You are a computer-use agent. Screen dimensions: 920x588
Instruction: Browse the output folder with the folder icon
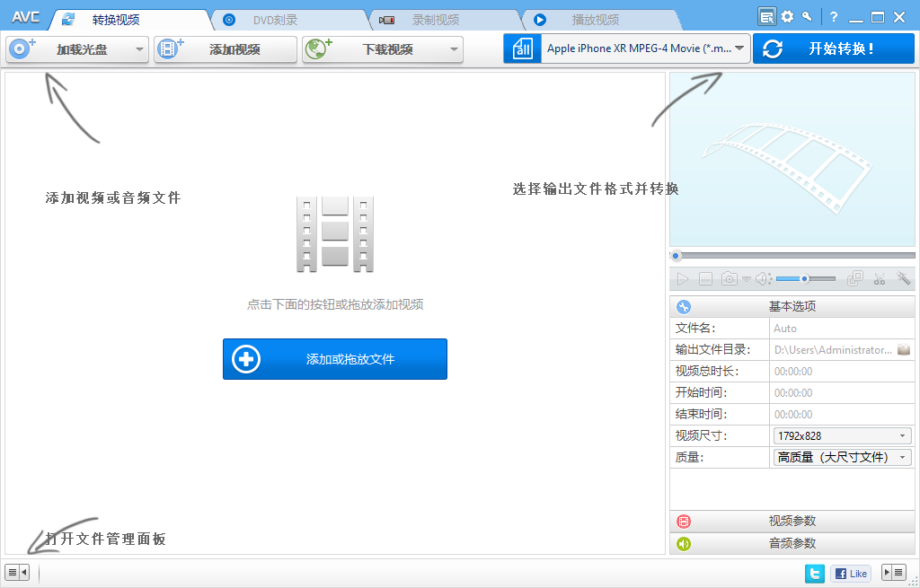[x=904, y=349]
